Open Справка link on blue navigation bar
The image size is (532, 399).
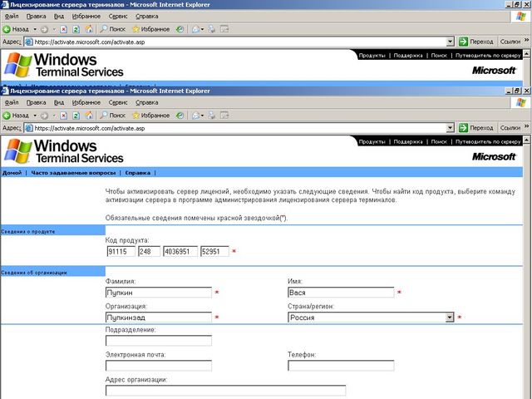(137, 173)
